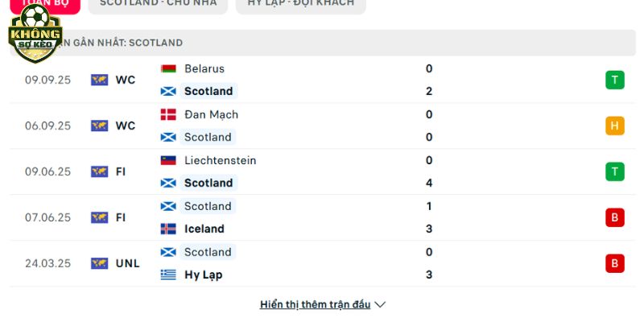Select the Toàn bộ tab
Image resolution: width=644 pixels, height=322 pixels.
click(44, 3)
